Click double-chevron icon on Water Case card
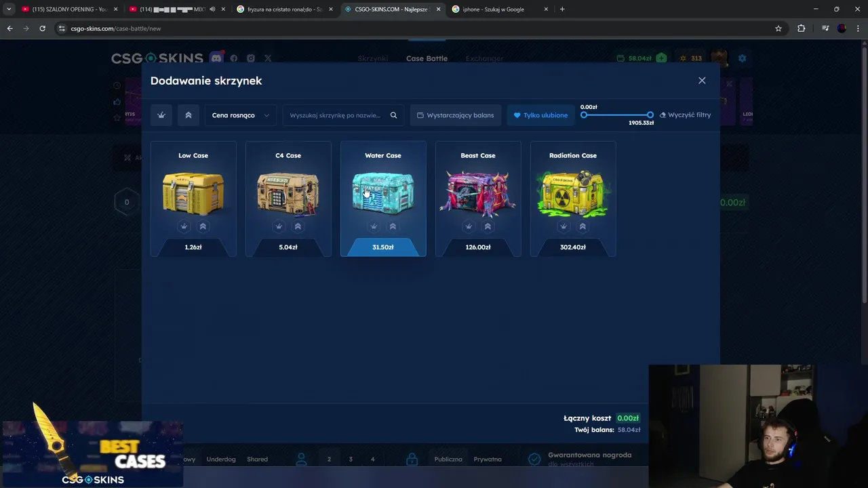The width and height of the screenshot is (868, 488). [393, 226]
